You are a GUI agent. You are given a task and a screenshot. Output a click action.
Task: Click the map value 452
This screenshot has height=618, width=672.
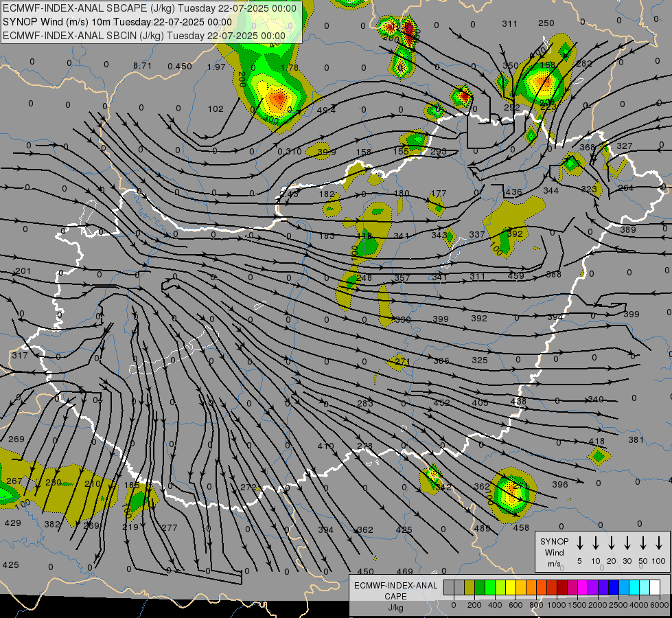[441, 402]
